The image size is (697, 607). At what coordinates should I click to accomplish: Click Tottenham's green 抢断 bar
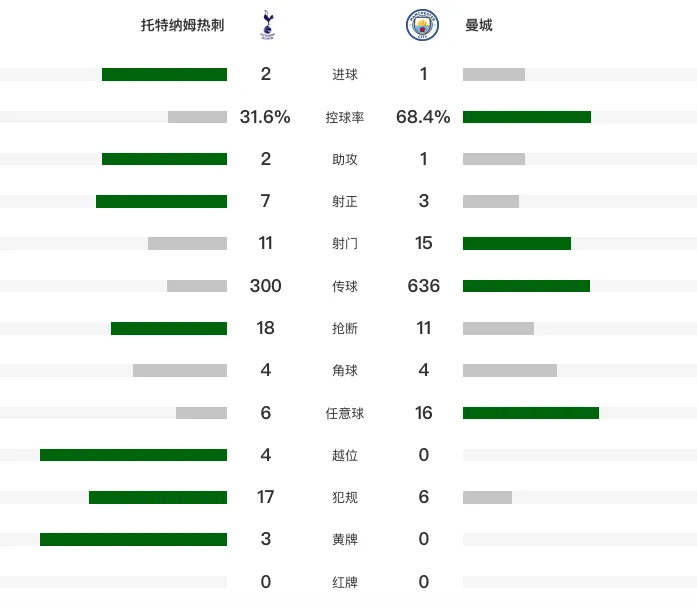169,328
